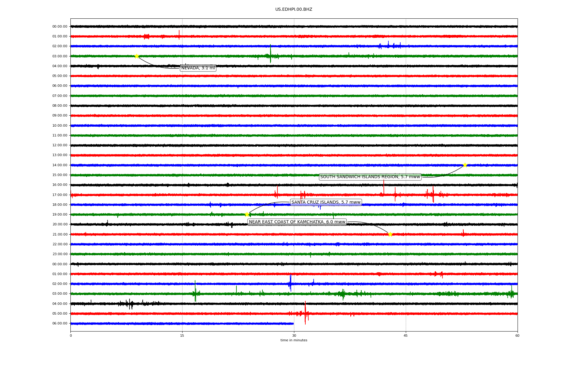
Task: Click the Nevada earthquake star marker
Action: (137, 56)
